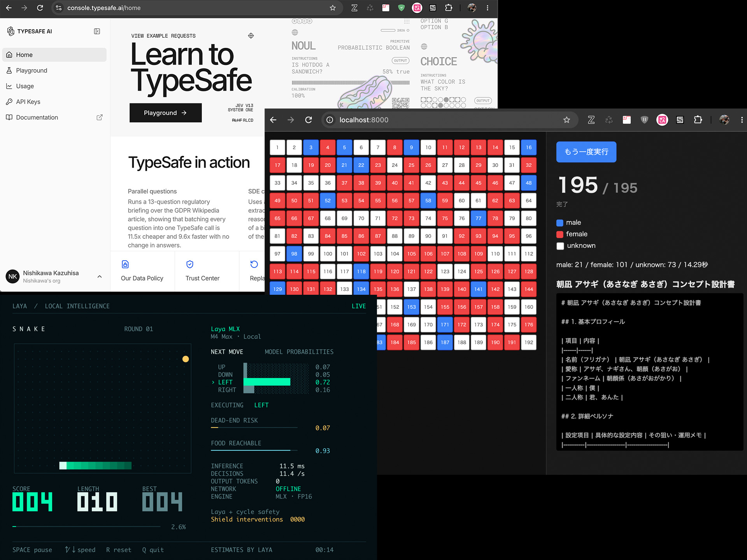Click the blue もう一度実行 button
This screenshot has height=560, width=747.
coord(586,152)
